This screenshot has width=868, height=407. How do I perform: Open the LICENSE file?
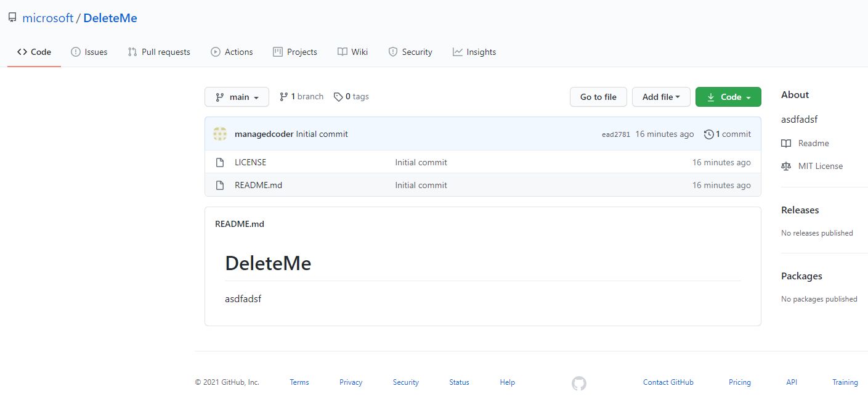pyautogui.click(x=251, y=162)
